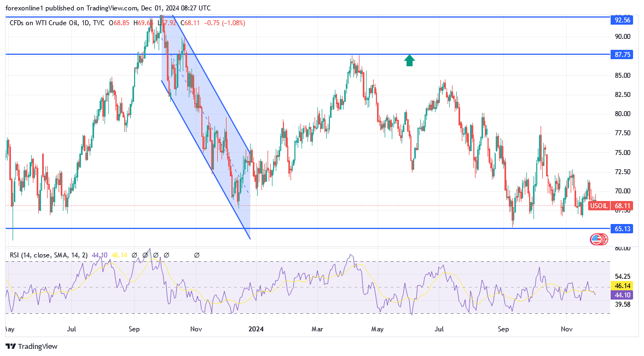Click the isolated rightmost RSI null-value symbol
The height and width of the screenshot is (356, 644).
(x=196, y=255)
